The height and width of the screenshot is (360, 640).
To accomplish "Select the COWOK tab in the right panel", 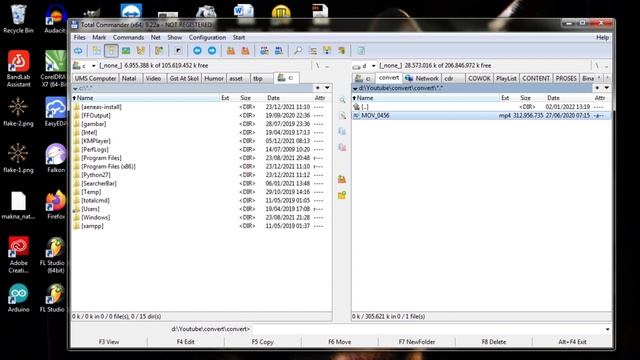I will [479, 78].
